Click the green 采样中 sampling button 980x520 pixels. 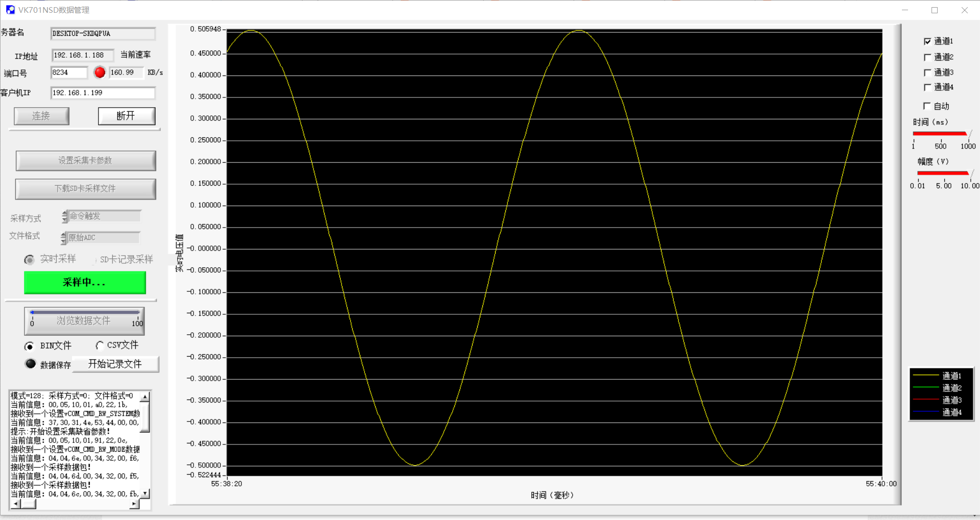click(x=85, y=282)
